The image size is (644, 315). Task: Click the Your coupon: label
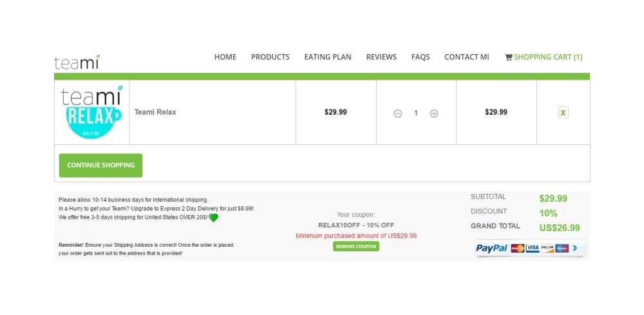click(356, 215)
